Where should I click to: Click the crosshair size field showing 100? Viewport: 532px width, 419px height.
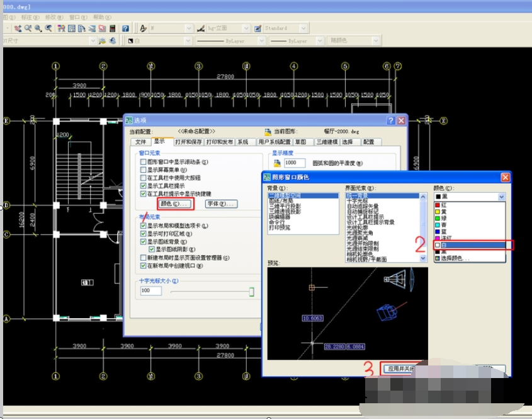click(150, 290)
